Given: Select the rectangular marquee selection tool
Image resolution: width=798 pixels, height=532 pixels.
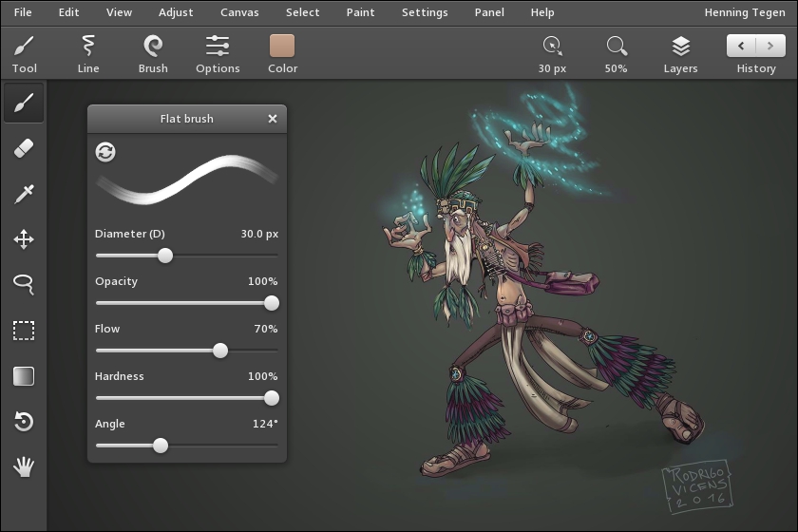Looking at the screenshot, I should (x=24, y=331).
